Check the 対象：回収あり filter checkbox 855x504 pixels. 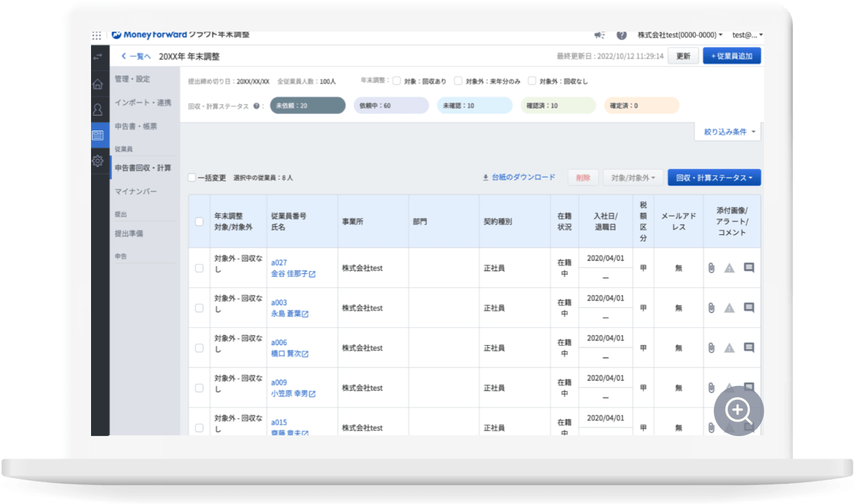pos(396,81)
